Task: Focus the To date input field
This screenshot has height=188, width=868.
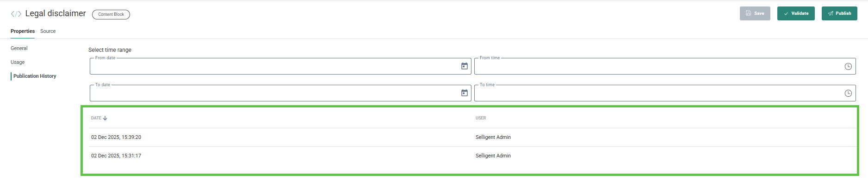Action: pos(273,94)
